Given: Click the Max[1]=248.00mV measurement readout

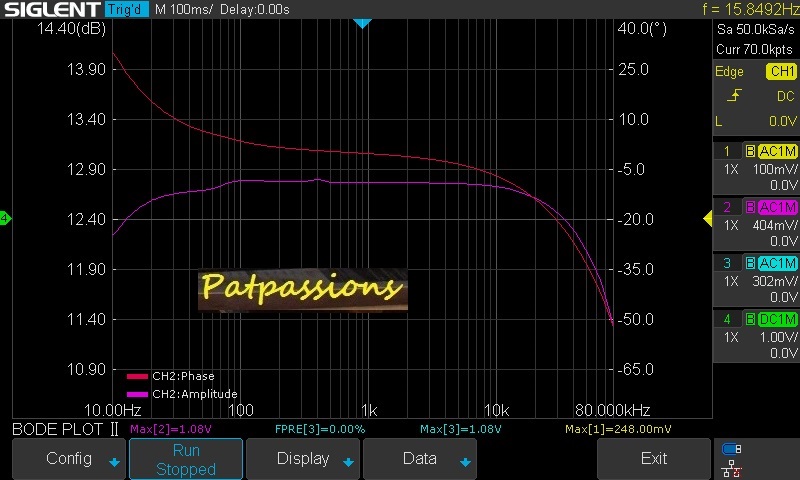Looking at the screenshot, I should (617, 429).
